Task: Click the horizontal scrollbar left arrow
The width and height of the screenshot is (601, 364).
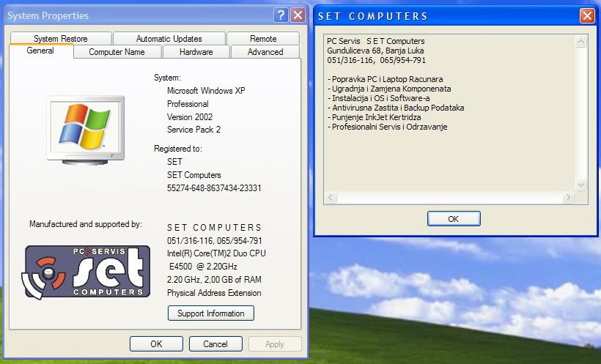Action: tap(331, 198)
